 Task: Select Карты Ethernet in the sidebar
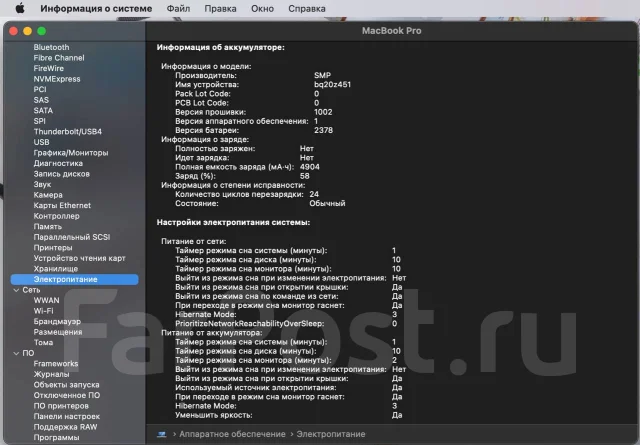62,205
